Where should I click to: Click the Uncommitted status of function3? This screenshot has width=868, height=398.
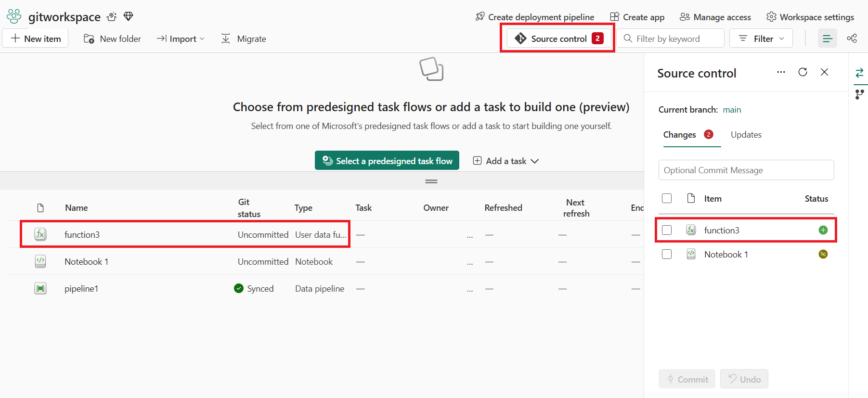(263, 234)
